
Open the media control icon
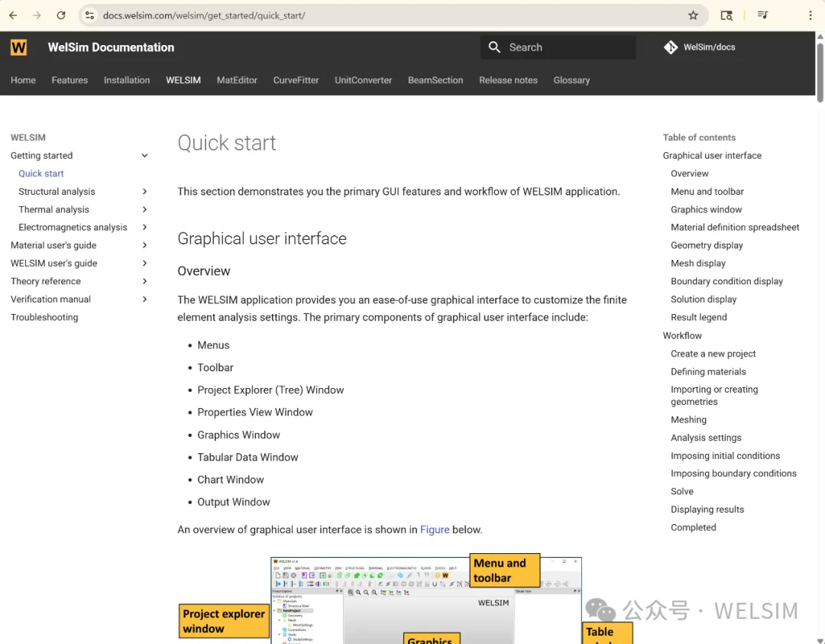(762, 15)
